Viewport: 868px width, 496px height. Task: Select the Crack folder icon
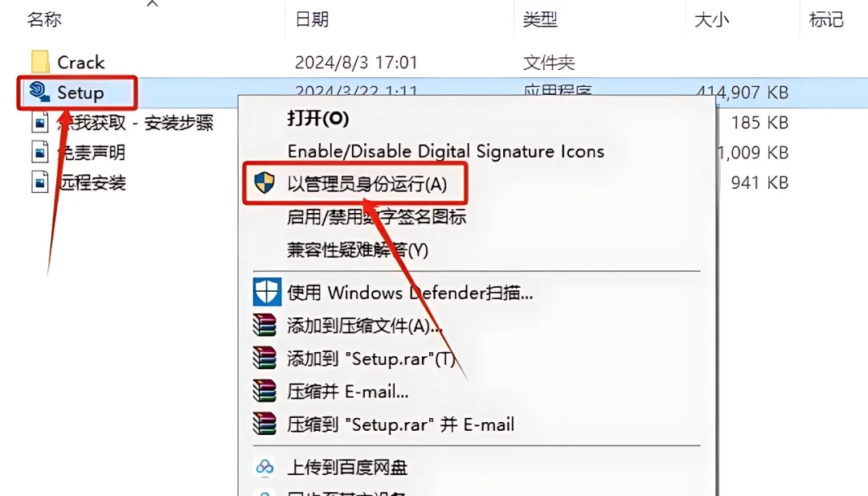click(x=40, y=62)
